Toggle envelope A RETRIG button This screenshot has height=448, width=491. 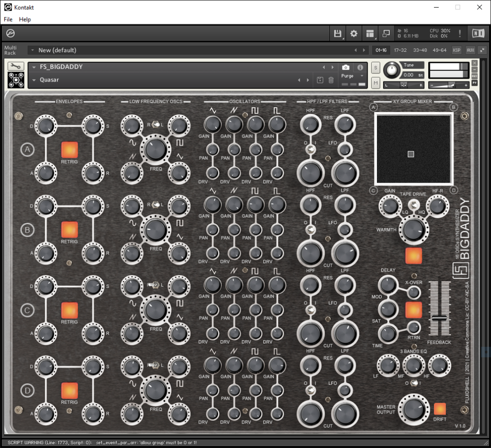tap(70, 149)
